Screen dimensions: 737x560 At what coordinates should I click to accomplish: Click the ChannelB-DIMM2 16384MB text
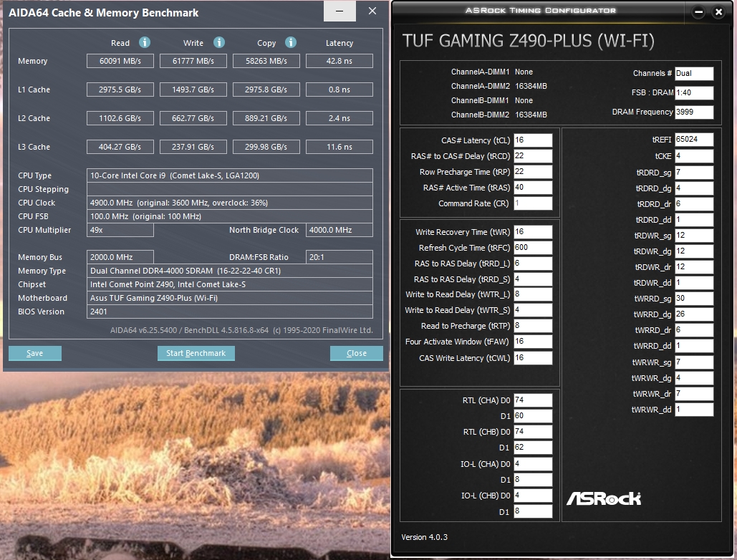click(x=498, y=115)
